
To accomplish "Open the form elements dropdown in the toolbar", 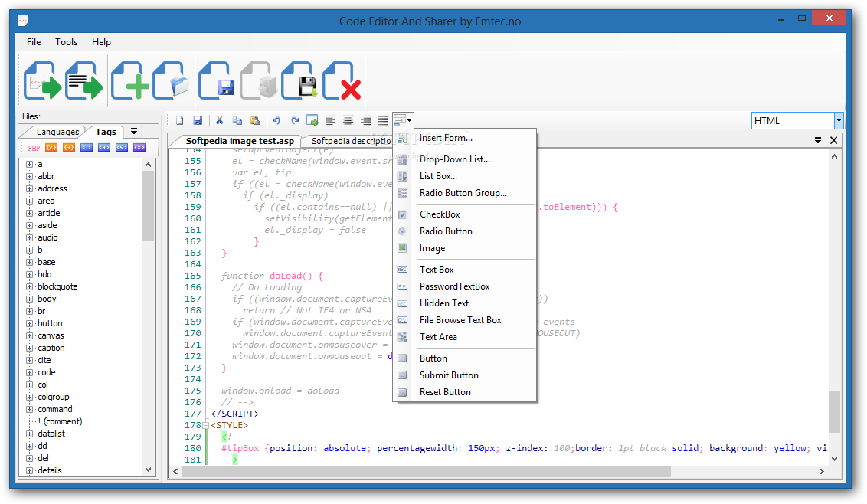I will coord(403,120).
